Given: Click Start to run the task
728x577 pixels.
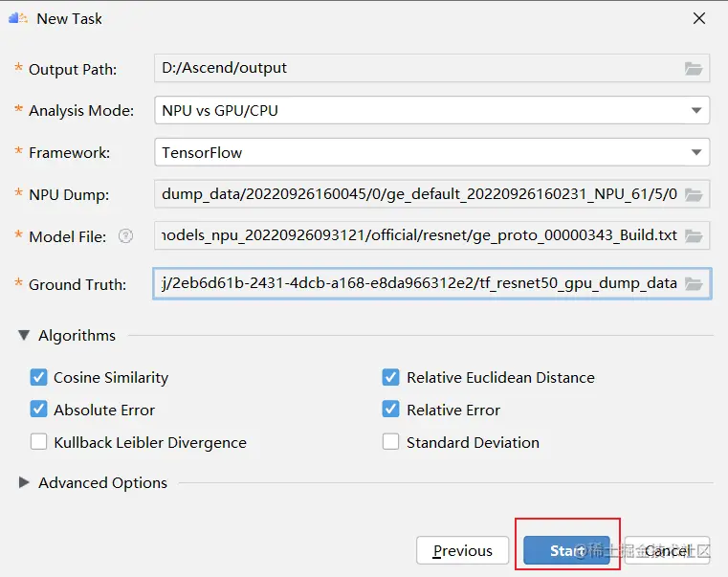Looking at the screenshot, I should point(566,550).
